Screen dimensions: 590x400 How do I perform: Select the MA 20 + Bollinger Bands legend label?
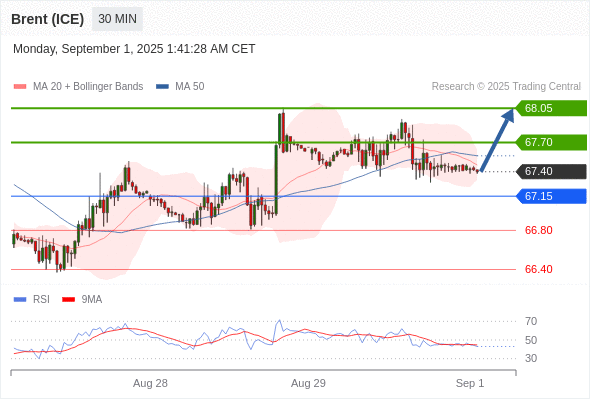click(x=88, y=87)
